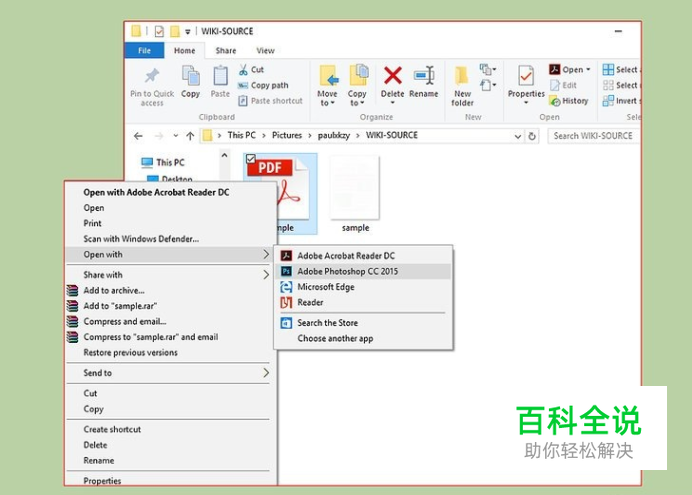Click the History icon in ribbon
This screenshot has height=495, width=692.
click(555, 101)
